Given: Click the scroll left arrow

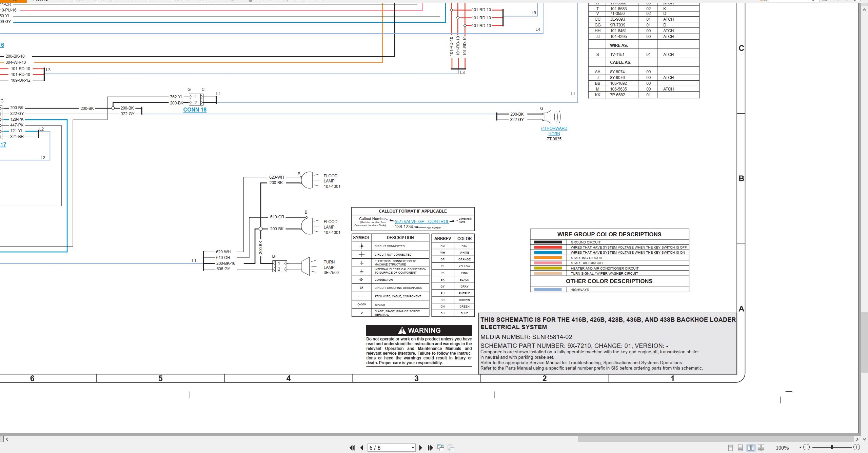Looking at the screenshot, I should [x=7, y=439].
